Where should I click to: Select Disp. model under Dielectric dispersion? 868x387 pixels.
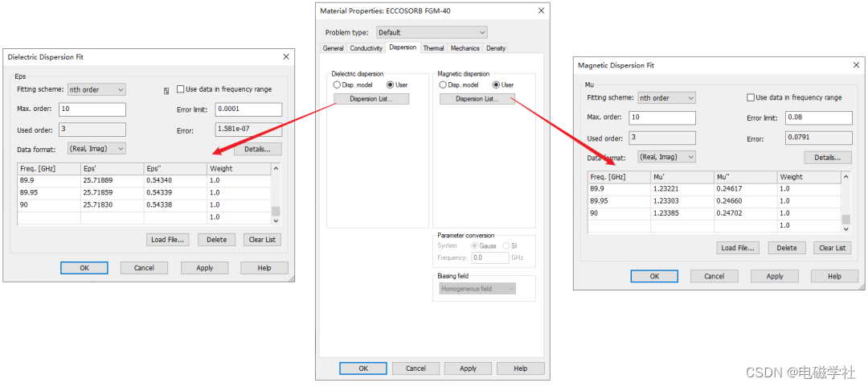337,85
